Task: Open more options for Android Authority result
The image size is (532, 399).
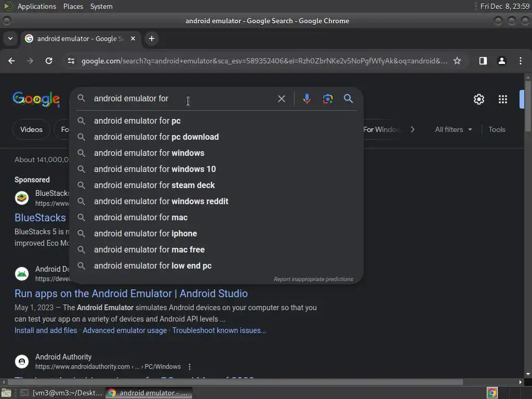Action: 189,367
